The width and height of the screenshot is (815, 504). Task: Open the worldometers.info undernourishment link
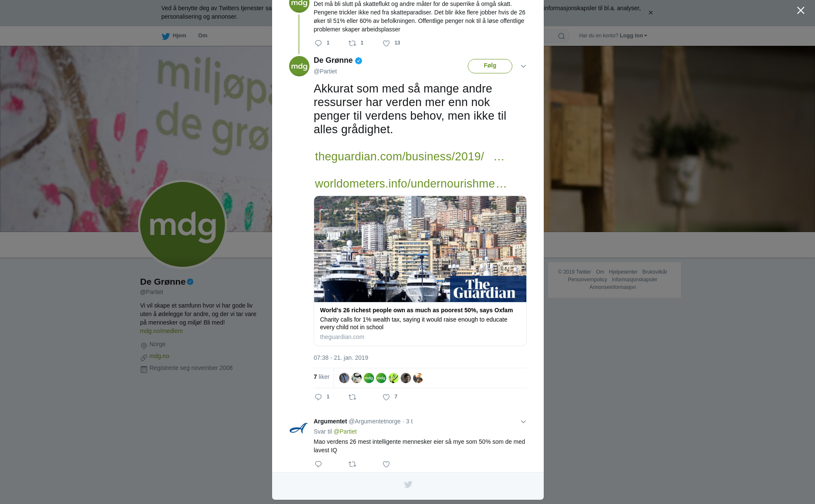(x=410, y=184)
